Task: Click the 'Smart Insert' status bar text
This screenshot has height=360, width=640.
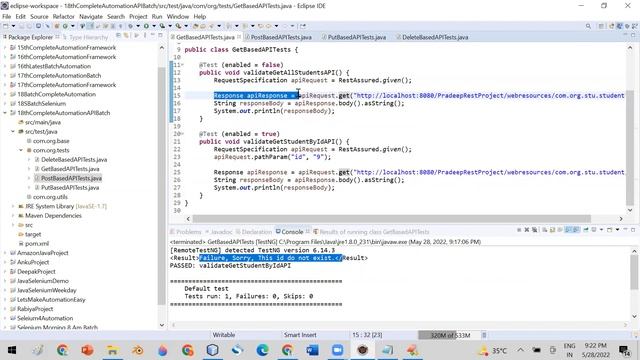Action: (x=300, y=335)
